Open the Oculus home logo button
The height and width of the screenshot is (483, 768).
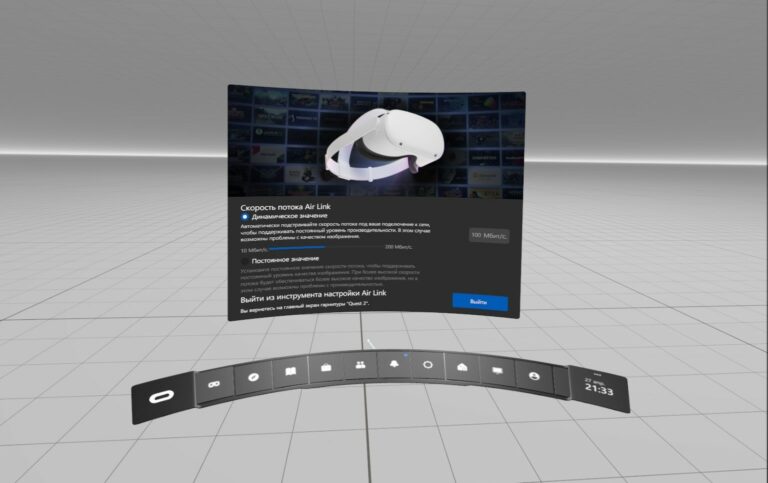pos(162,396)
